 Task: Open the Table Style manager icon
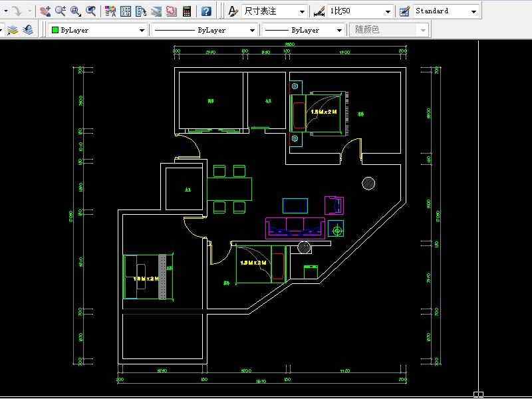tap(404, 11)
